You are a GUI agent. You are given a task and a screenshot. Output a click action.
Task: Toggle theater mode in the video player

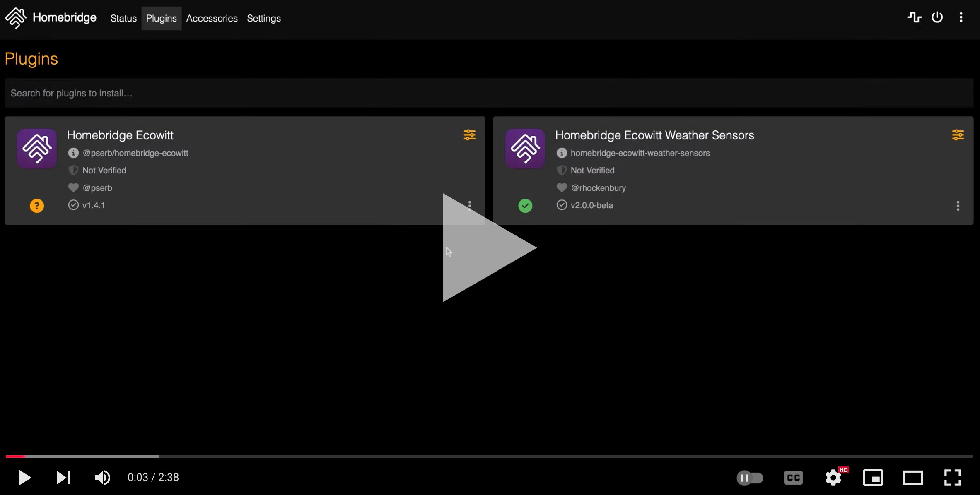[912, 478]
